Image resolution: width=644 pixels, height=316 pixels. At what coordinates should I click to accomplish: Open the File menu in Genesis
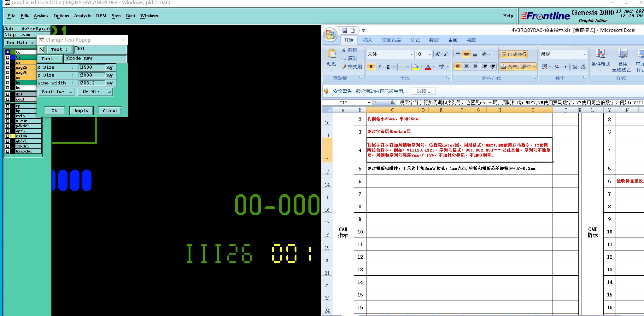pyautogui.click(x=11, y=16)
